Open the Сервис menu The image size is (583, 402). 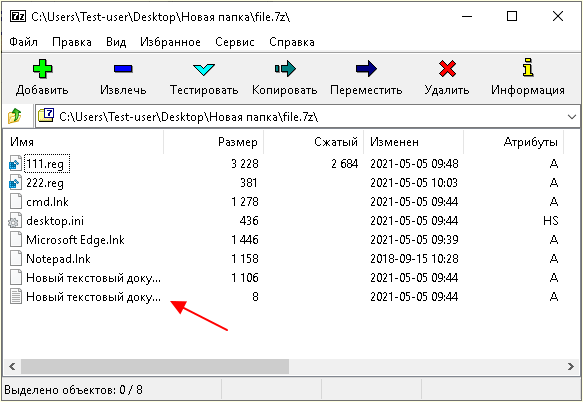pyautogui.click(x=235, y=42)
